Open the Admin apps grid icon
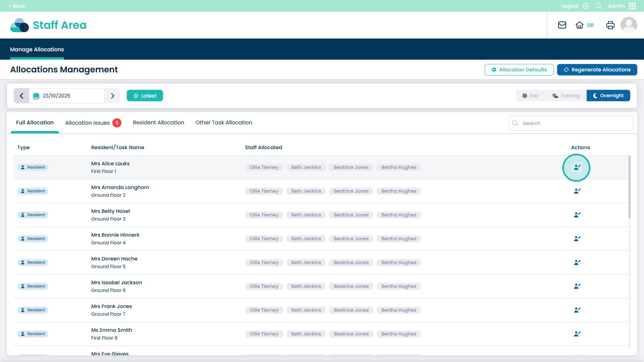The width and height of the screenshot is (644, 362). click(x=632, y=6)
